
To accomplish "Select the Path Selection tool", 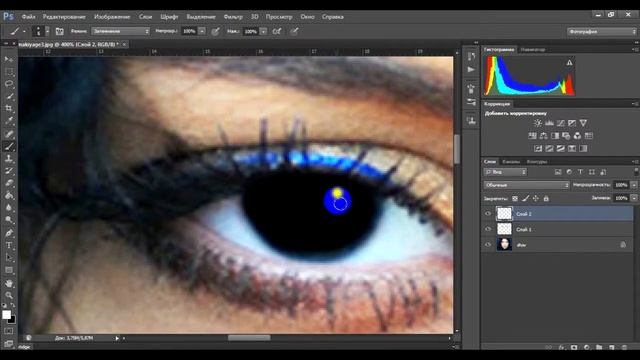I will (x=9, y=258).
